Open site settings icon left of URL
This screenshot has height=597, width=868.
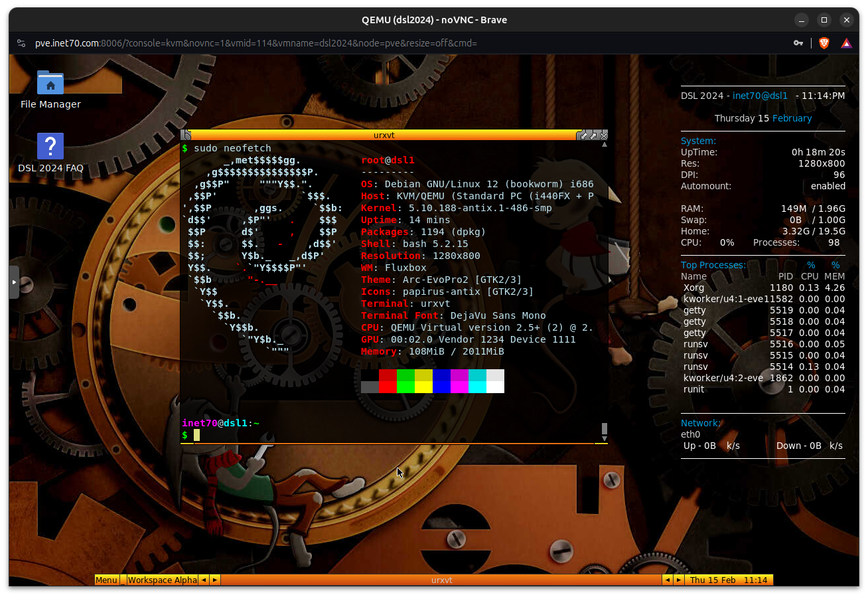point(21,43)
